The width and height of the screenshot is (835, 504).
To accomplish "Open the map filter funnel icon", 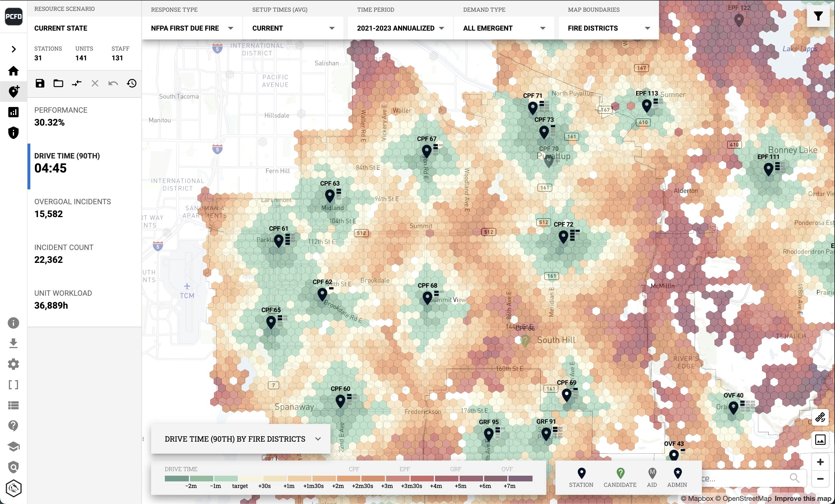I will [818, 16].
